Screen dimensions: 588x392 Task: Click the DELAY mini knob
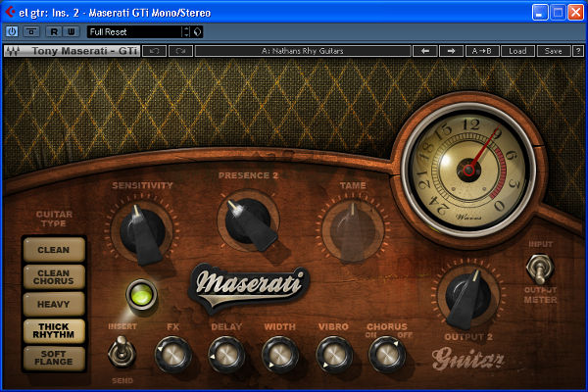[x=226, y=355]
